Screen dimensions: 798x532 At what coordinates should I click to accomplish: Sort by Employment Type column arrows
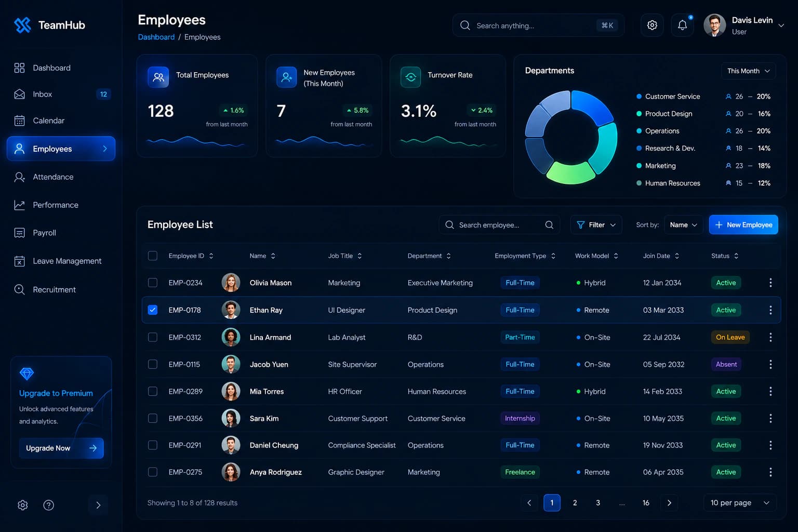point(553,256)
